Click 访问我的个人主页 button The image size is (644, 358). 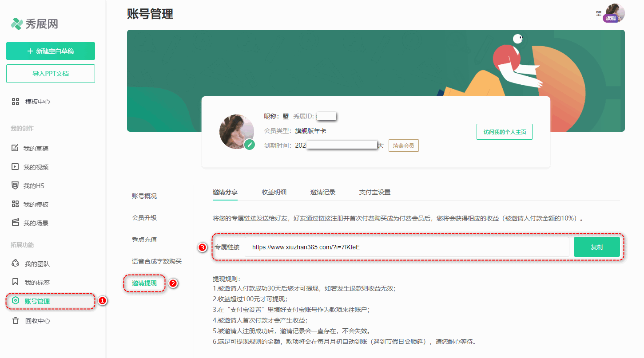click(505, 132)
